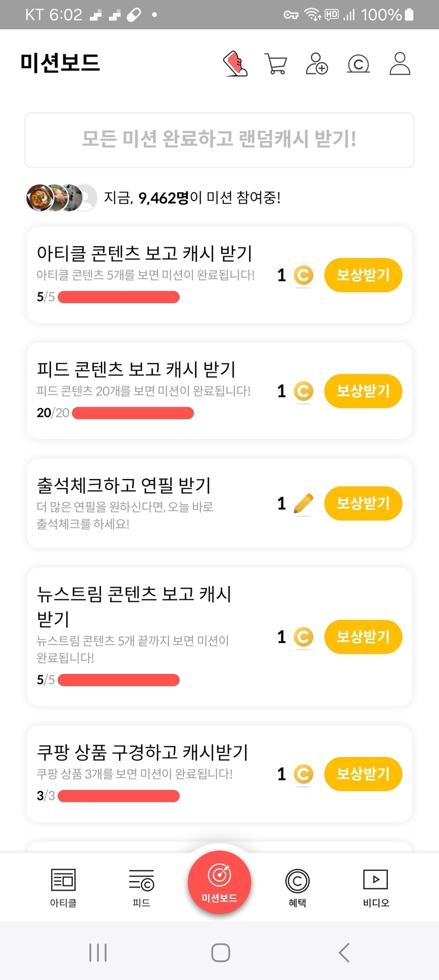The width and height of the screenshot is (439, 980).
Task: Open the shopping cart
Action: click(x=275, y=64)
